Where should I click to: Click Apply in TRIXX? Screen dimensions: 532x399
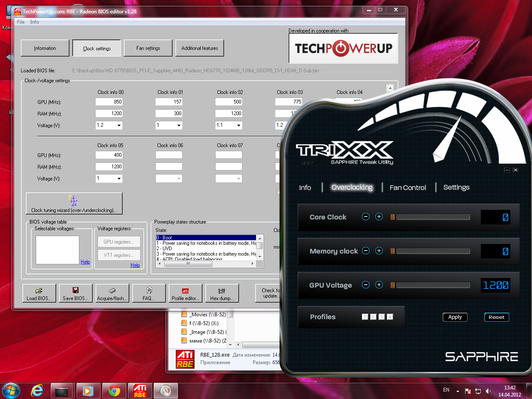pyautogui.click(x=455, y=317)
